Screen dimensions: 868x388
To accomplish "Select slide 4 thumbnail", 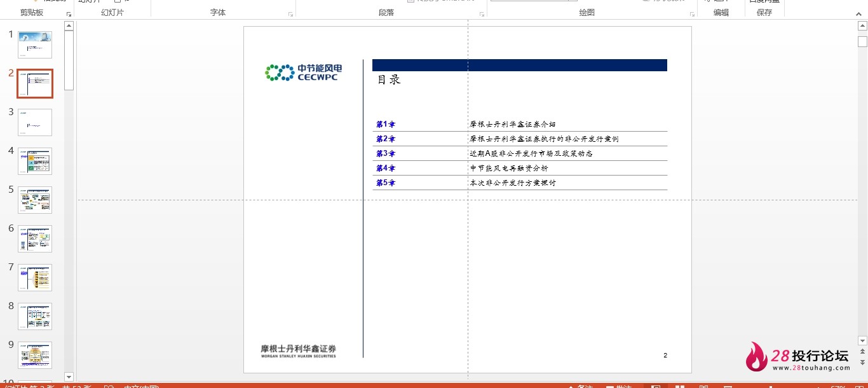I will pyautogui.click(x=35, y=161).
